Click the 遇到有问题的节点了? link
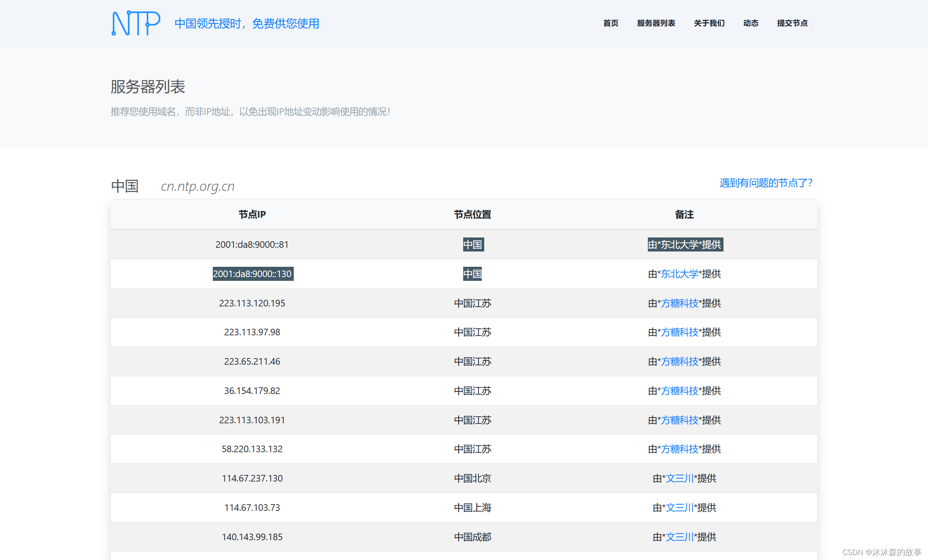The width and height of the screenshot is (928, 560). pyautogui.click(x=766, y=183)
